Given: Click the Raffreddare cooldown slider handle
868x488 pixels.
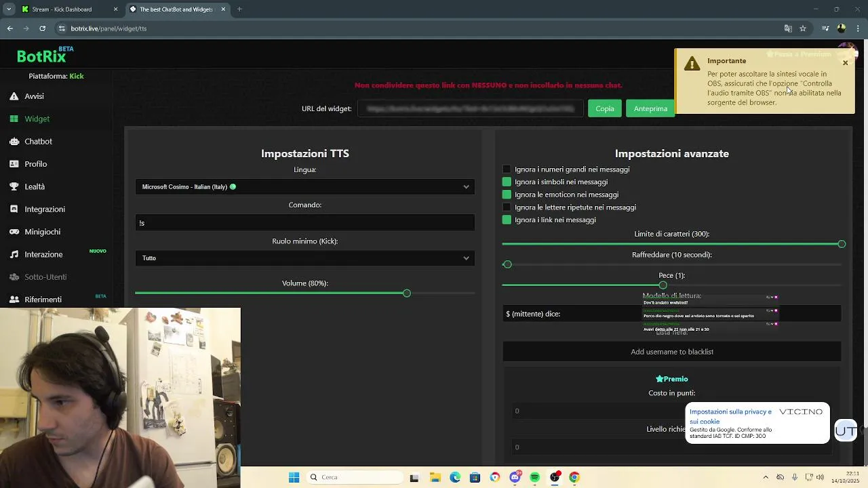Looking at the screenshot, I should (x=507, y=264).
